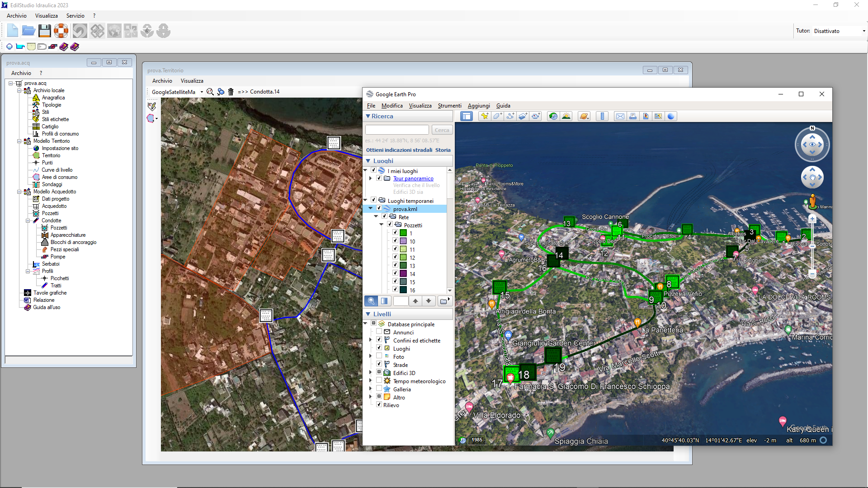Open Servizio menu in EdilStudio

75,16
